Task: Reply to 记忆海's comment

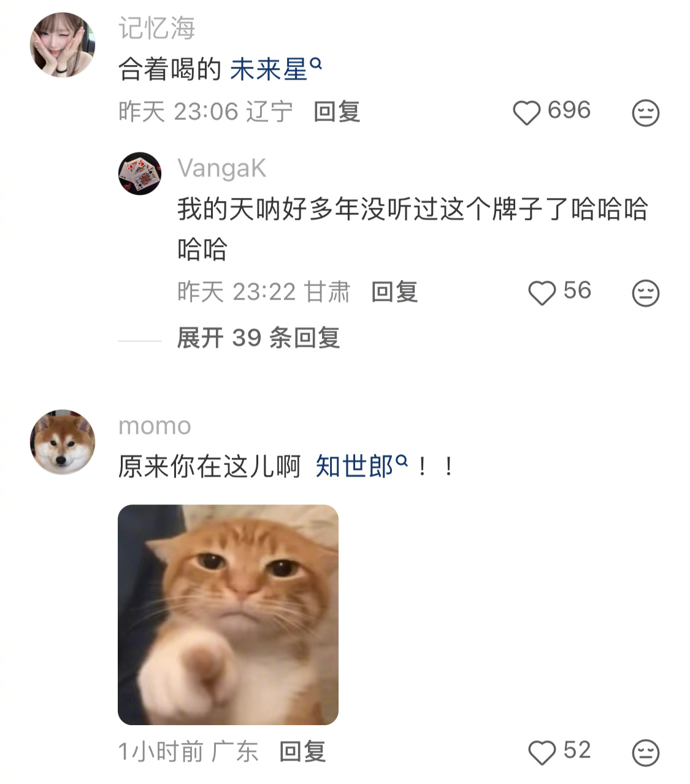Action: coord(337,112)
